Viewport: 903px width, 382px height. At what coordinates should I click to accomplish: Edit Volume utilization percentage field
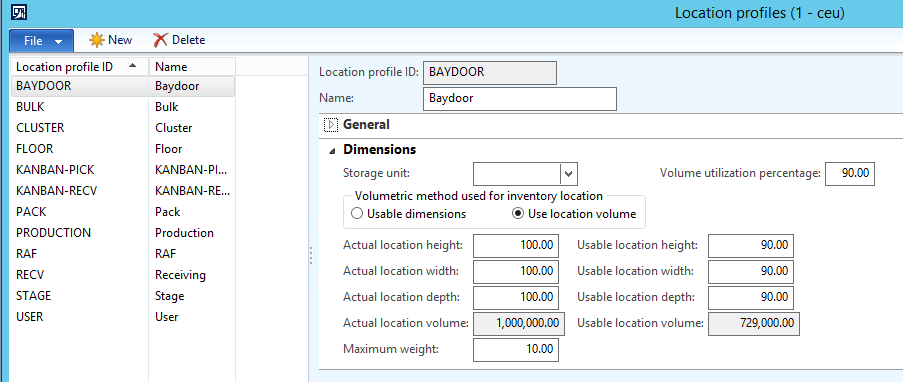[849, 173]
